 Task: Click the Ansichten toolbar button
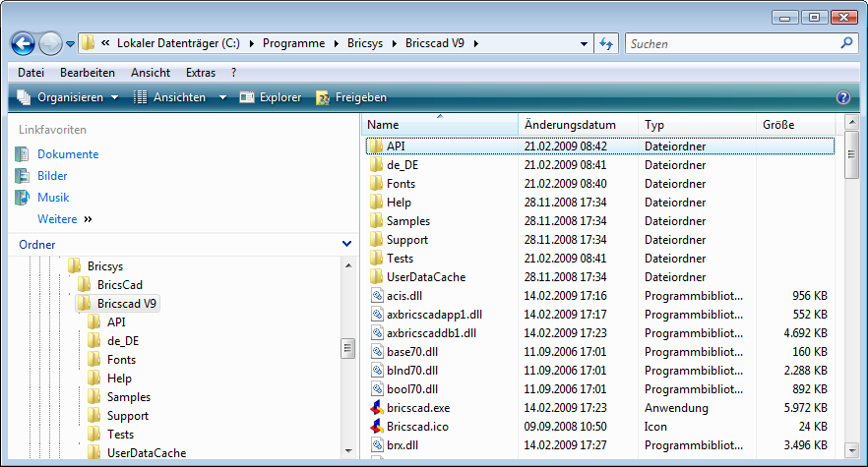pyautogui.click(x=169, y=97)
